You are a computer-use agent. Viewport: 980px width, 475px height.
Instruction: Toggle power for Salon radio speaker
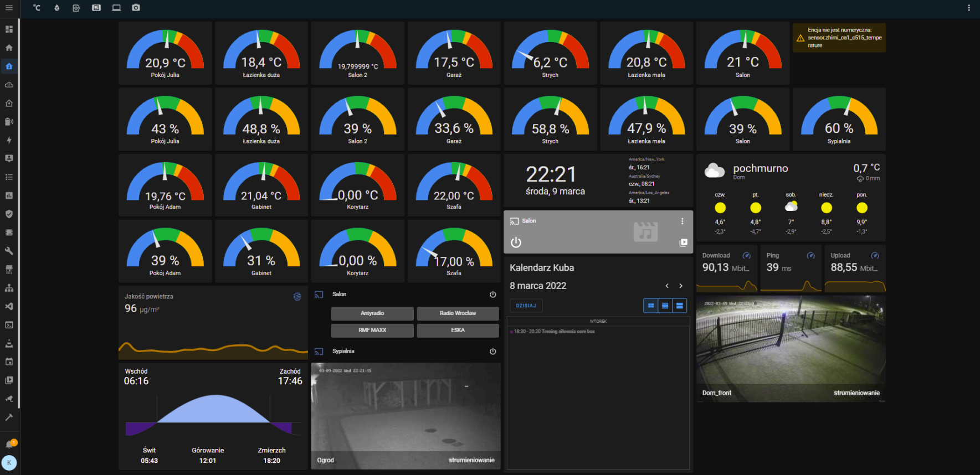pyautogui.click(x=492, y=295)
